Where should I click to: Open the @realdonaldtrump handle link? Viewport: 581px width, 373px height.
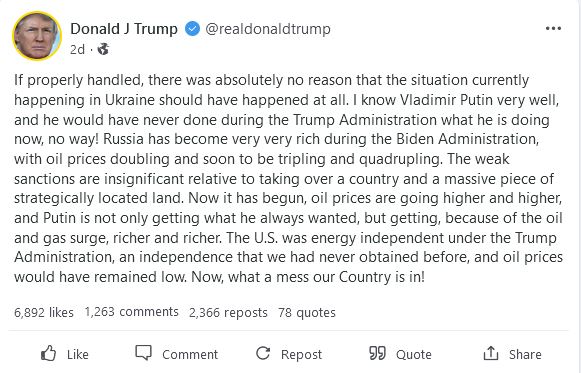coord(268,29)
